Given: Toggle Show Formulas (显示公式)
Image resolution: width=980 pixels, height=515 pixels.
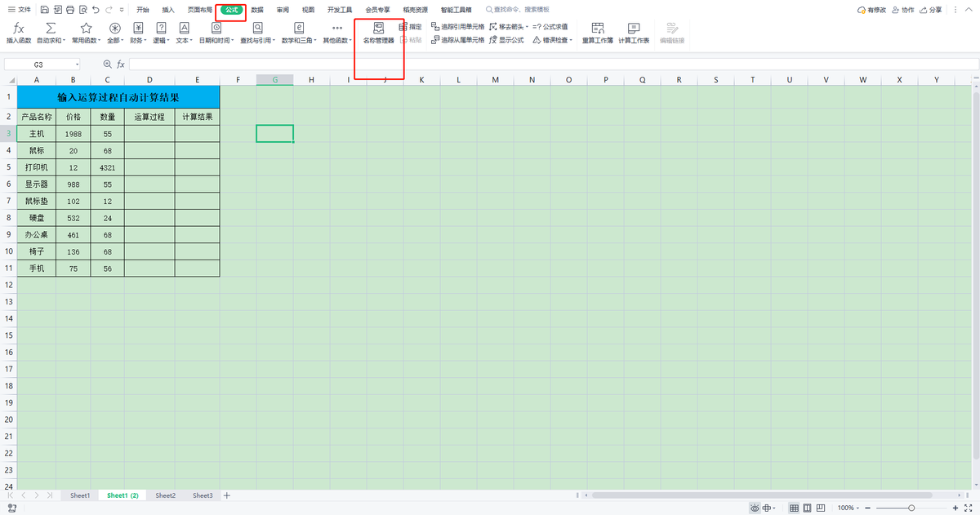Looking at the screenshot, I should click(x=506, y=39).
